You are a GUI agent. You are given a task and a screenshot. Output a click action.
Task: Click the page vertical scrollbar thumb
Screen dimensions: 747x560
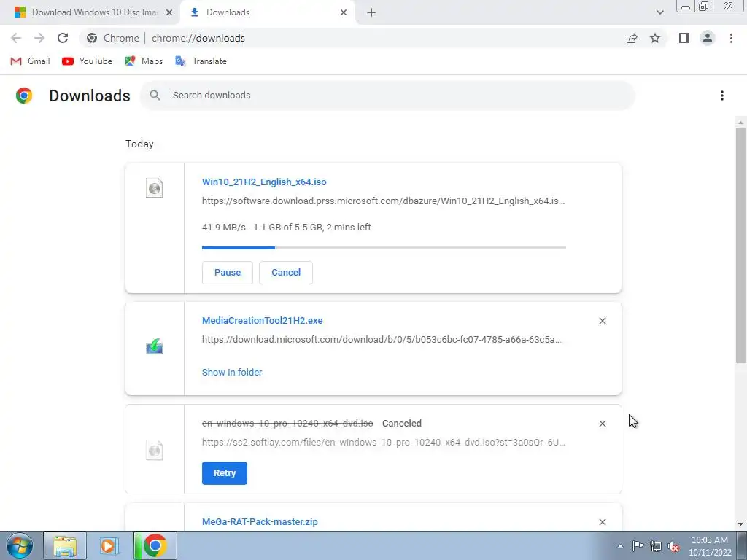(740, 246)
